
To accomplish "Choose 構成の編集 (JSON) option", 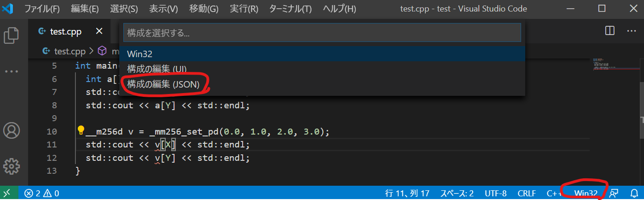I will (x=163, y=84).
